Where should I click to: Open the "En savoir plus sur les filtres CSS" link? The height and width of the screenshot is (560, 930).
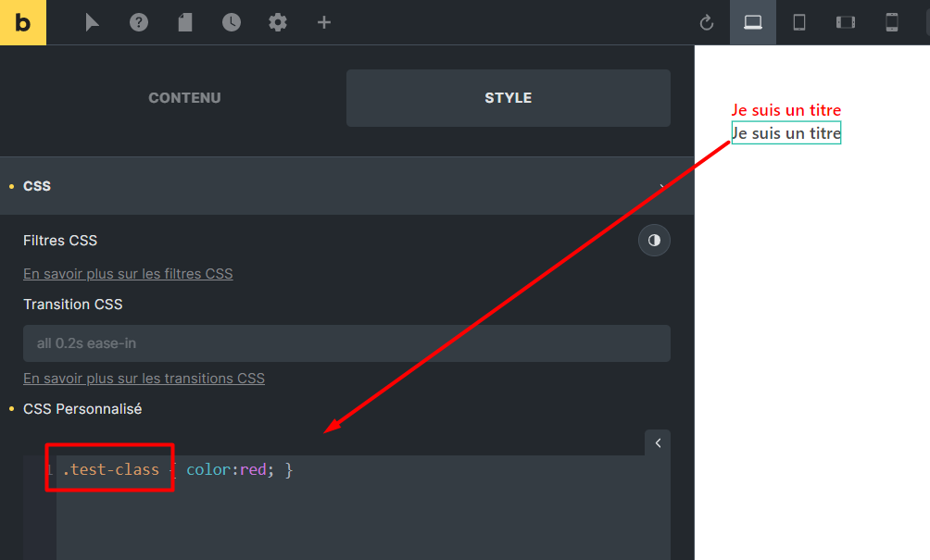[128, 274]
